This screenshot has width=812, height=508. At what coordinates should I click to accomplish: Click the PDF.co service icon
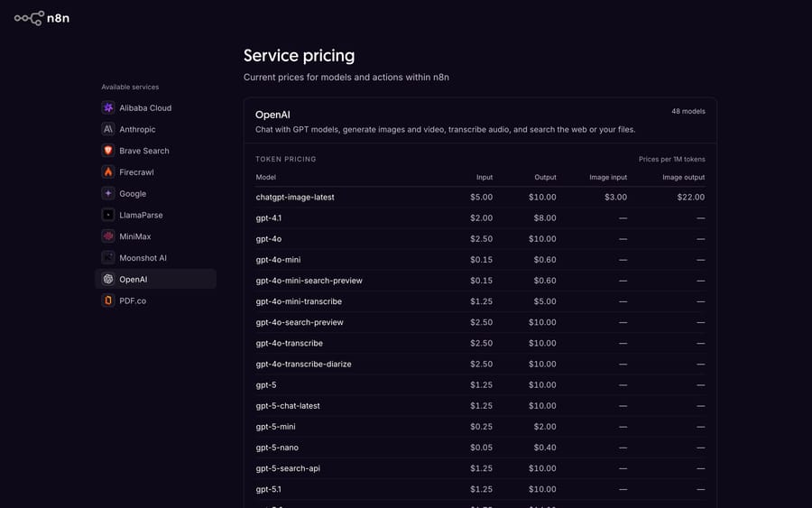[107, 300]
